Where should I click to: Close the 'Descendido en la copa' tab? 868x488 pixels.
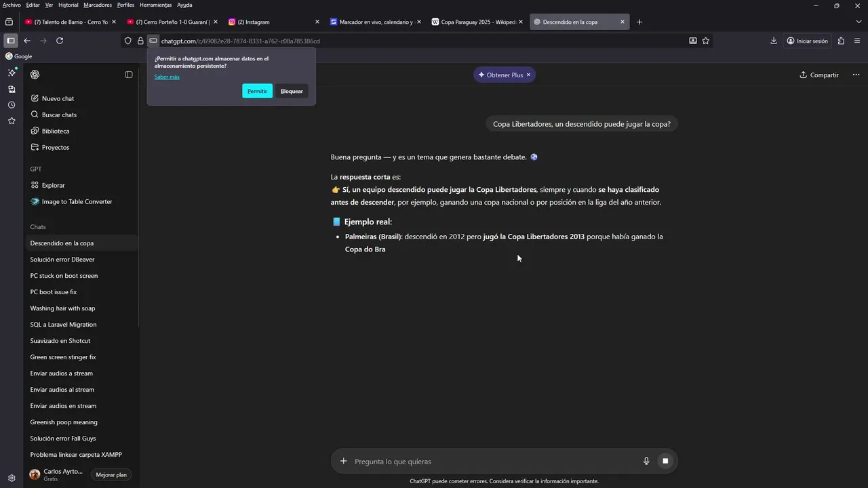click(623, 22)
